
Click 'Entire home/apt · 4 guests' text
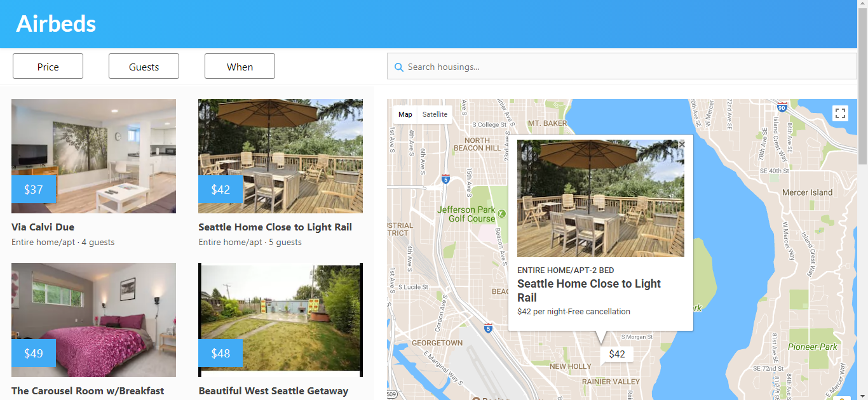[63, 242]
